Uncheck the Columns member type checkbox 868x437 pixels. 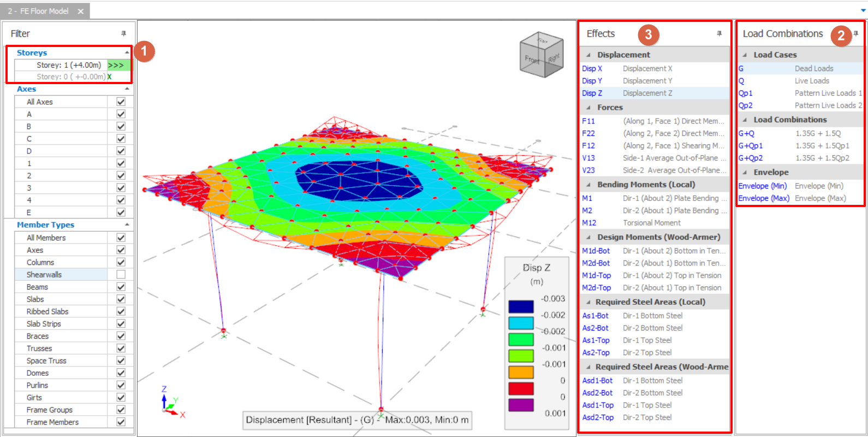[x=121, y=262]
